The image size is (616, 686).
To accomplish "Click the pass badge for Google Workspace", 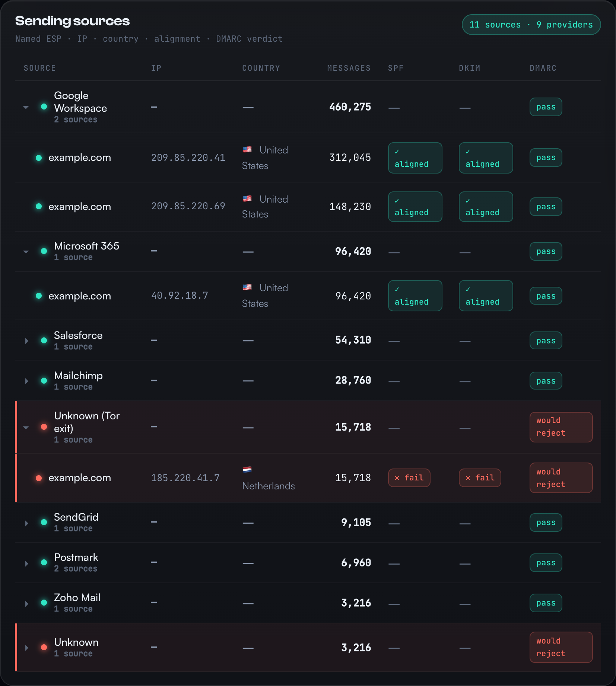I will (546, 107).
